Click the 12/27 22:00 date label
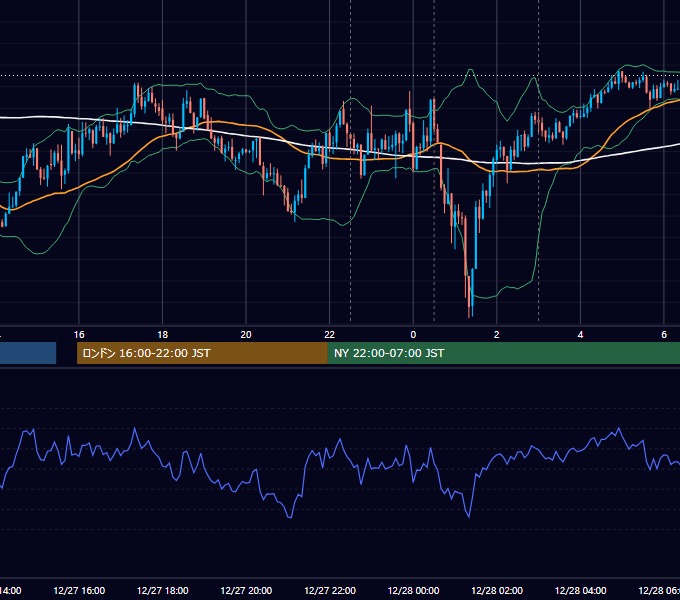This screenshot has height=600, width=680. pyautogui.click(x=330, y=590)
